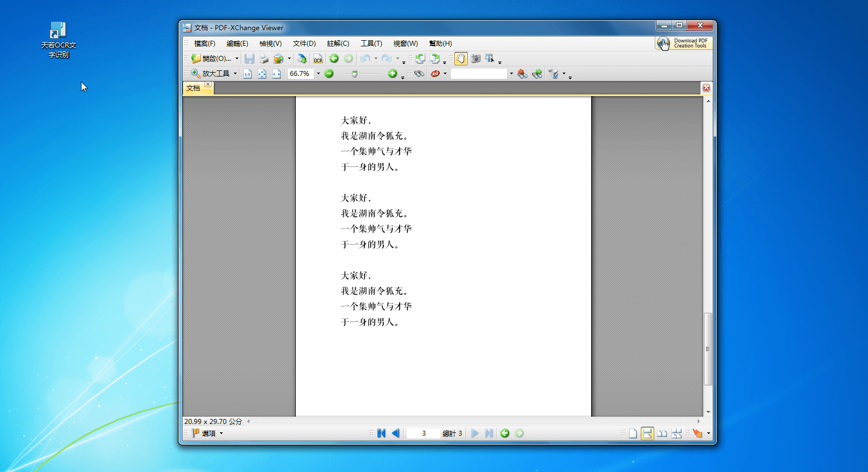868x472 pixels.
Task: Close the 文档 tab with its x
Action: point(208,84)
